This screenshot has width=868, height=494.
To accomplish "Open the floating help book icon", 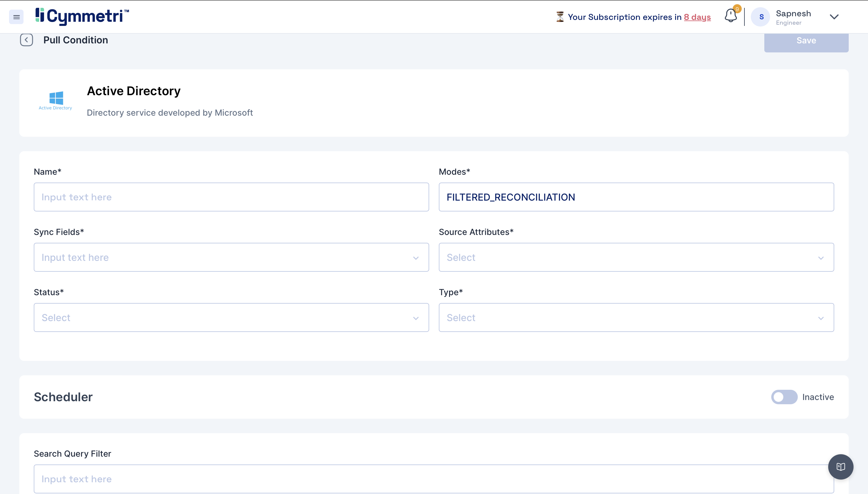I will 841,467.
